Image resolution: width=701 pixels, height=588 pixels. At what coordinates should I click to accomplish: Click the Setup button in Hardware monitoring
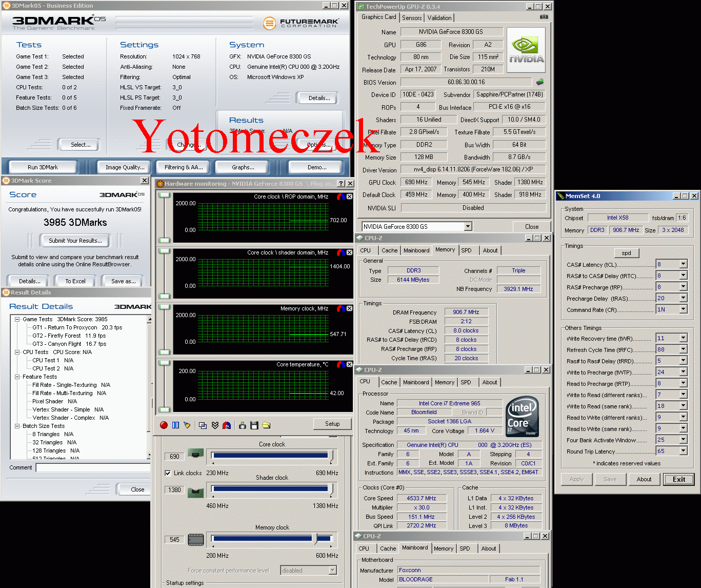tap(332, 424)
